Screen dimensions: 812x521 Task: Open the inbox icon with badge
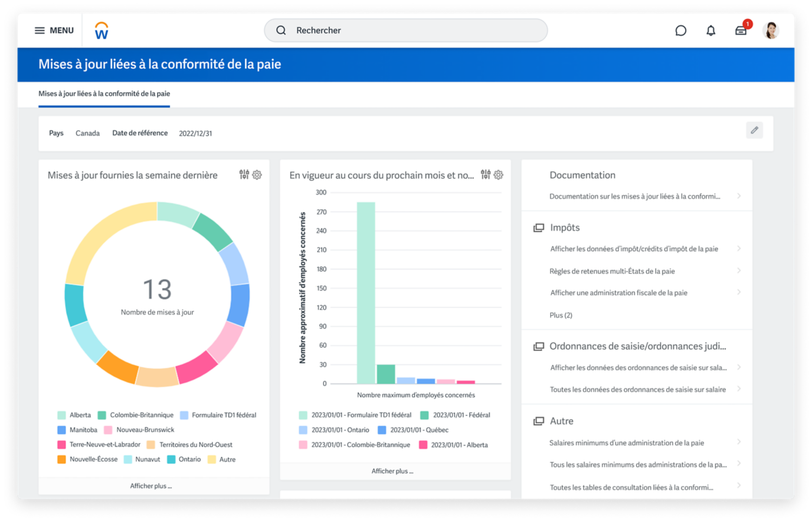click(x=741, y=30)
